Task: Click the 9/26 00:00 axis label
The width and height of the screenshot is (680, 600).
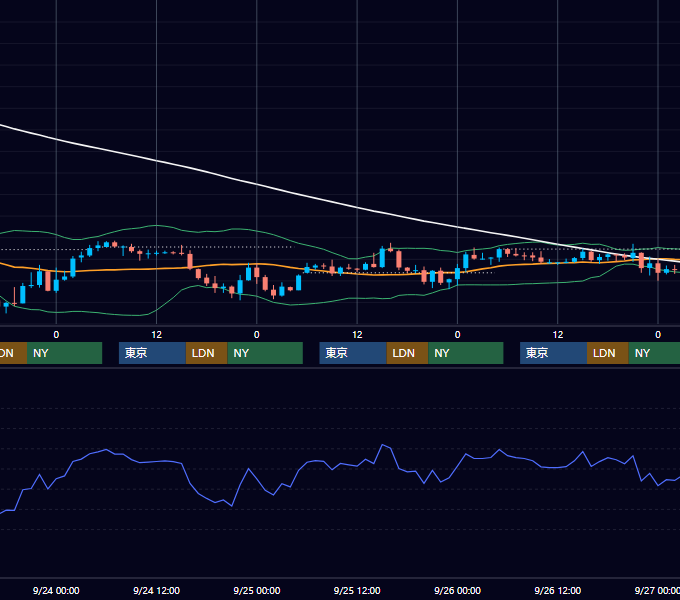Action: 457,590
